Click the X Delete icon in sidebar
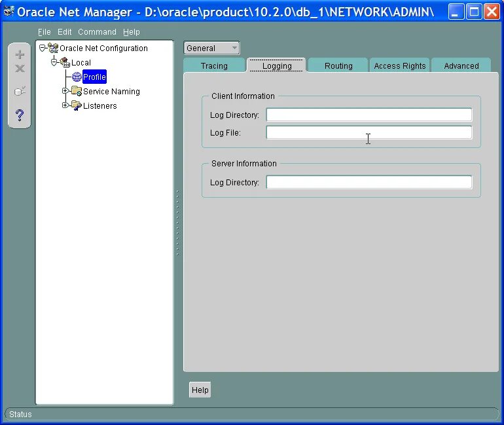The image size is (504, 425). coord(20,68)
